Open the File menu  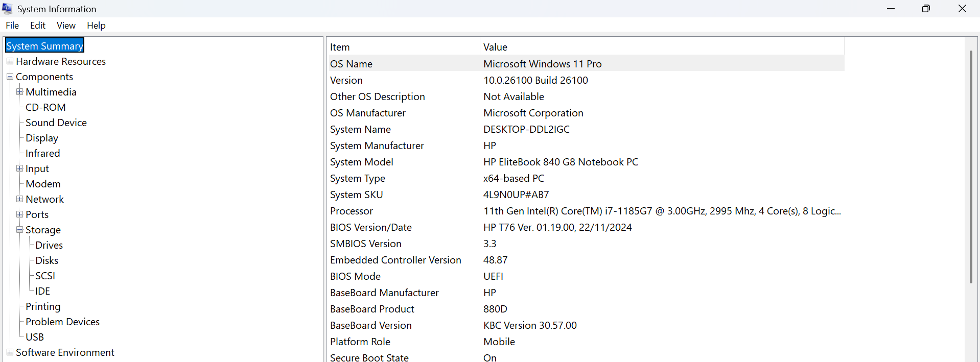12,26
